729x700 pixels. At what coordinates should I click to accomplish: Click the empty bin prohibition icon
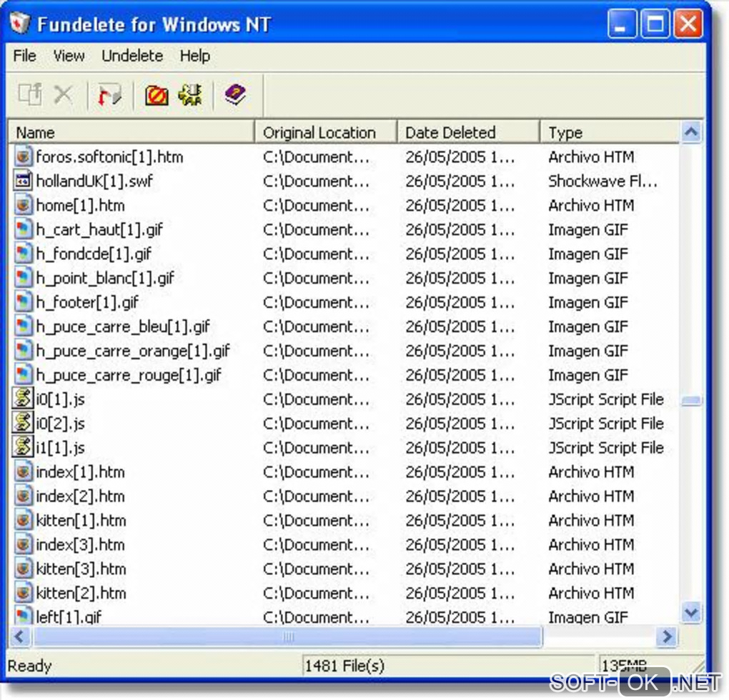click(x=157, y=95)
